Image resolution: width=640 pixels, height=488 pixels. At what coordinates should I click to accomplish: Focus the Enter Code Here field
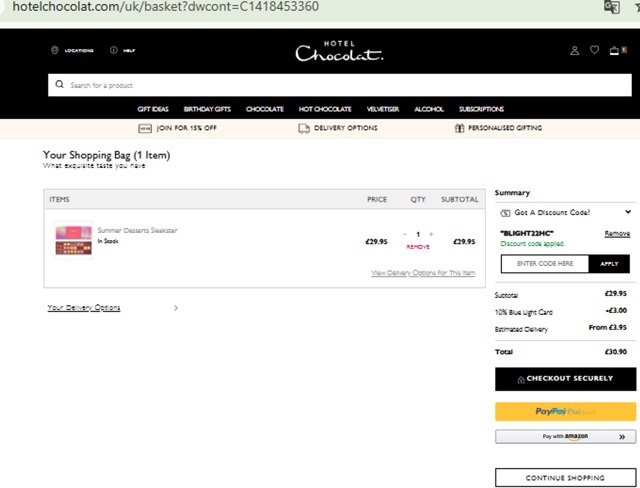pos(545,264)
